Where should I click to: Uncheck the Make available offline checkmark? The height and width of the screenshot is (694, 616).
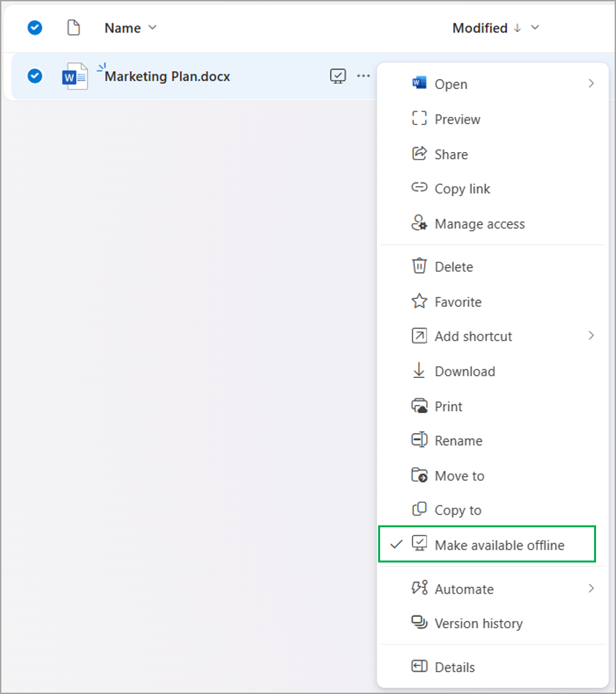point(396,544)
